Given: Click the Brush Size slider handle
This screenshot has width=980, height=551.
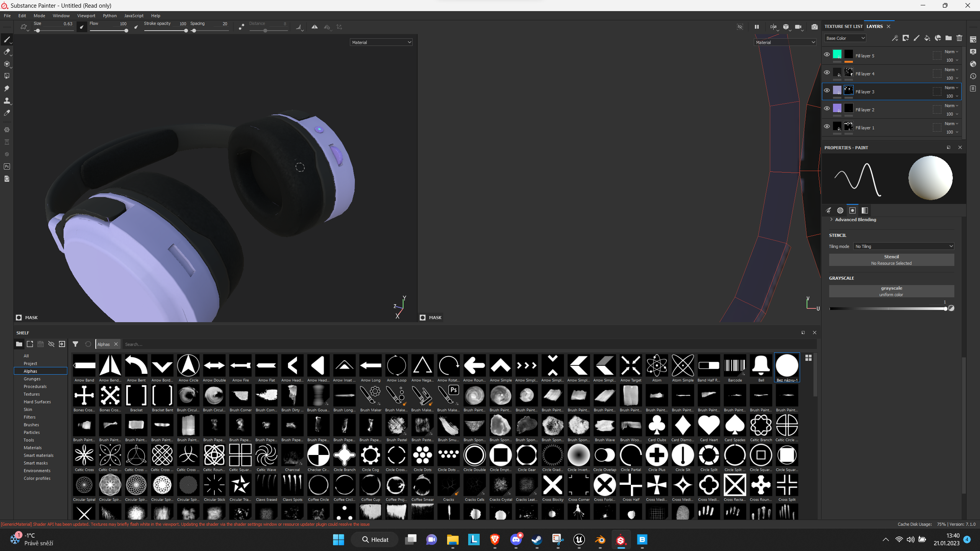Looking at the screenshot, I should click(x=38, y=31).
